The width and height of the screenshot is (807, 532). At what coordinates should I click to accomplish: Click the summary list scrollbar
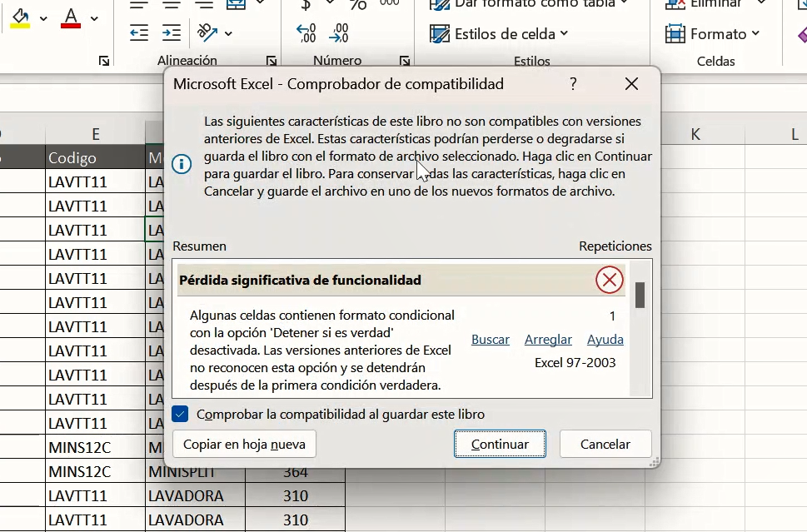(639, 296)
